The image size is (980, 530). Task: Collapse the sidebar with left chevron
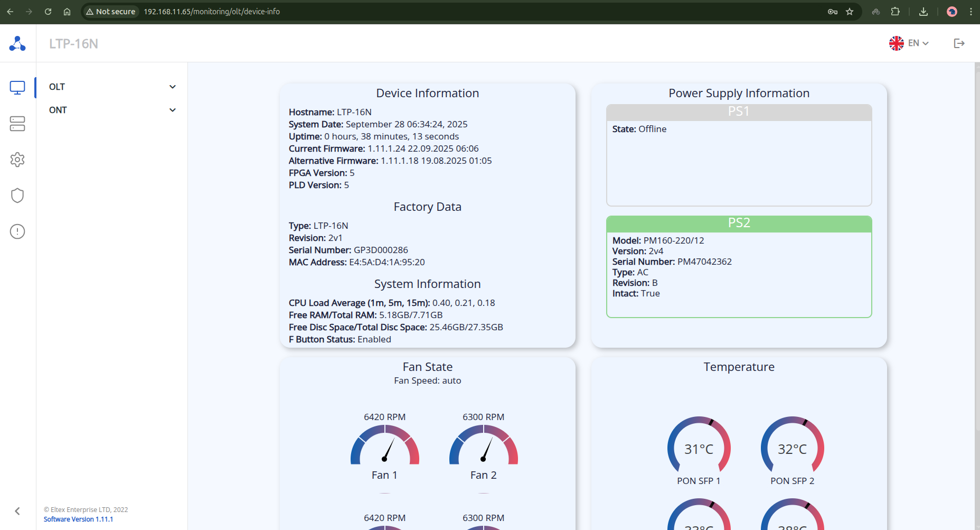click(x=17, y=511)
